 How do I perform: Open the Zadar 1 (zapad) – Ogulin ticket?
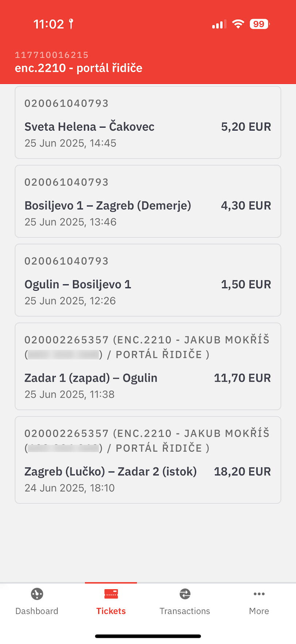148,366
